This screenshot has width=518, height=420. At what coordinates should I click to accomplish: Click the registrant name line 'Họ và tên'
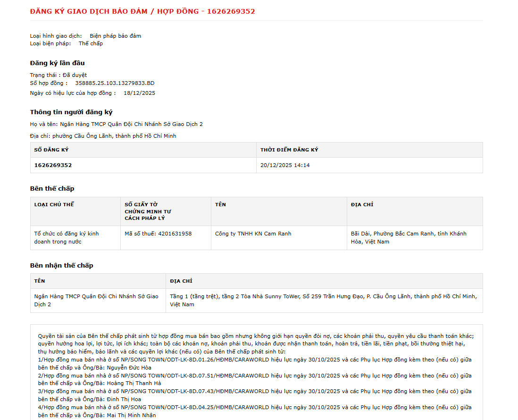(116, 124)
